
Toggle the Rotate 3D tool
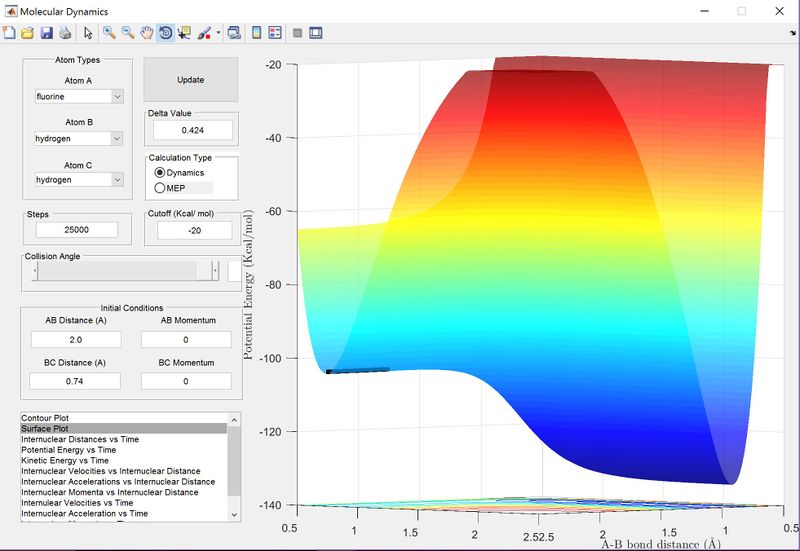click(x=165, y=33)
